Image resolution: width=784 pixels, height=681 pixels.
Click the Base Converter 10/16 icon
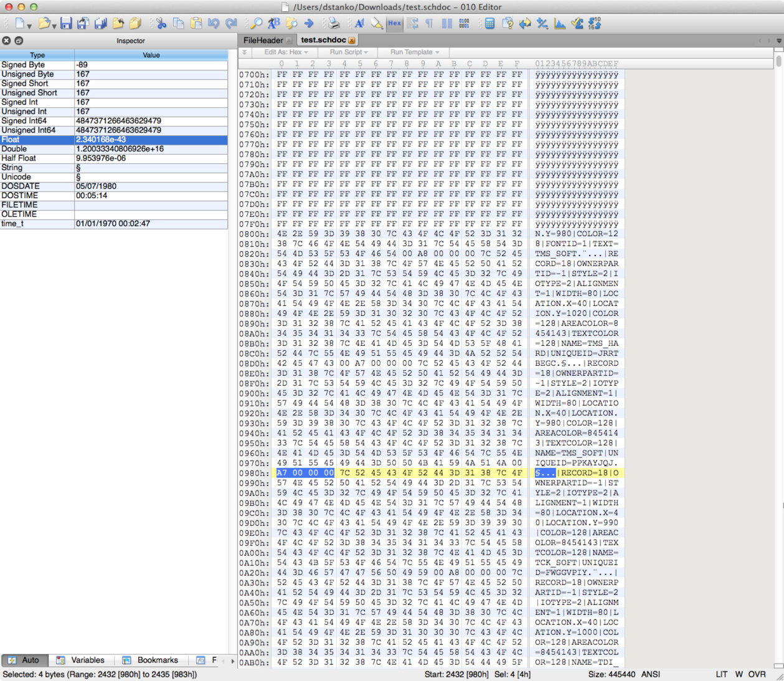(x=595, y=24)
